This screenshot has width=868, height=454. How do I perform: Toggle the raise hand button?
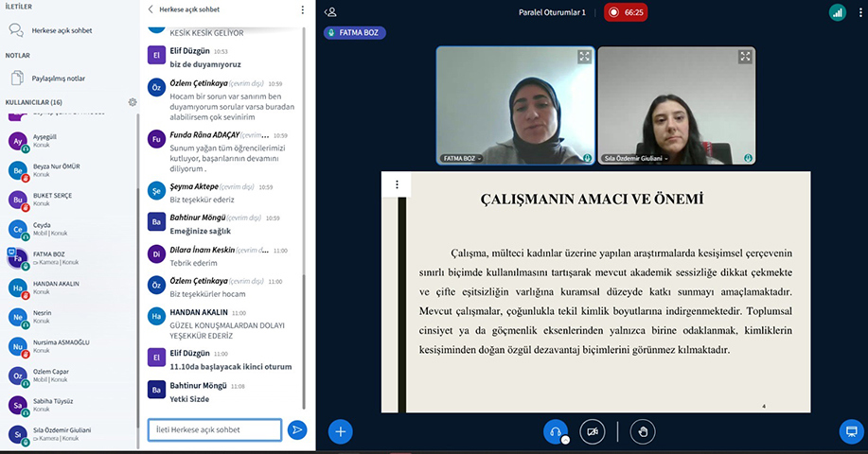click(643, 431)
